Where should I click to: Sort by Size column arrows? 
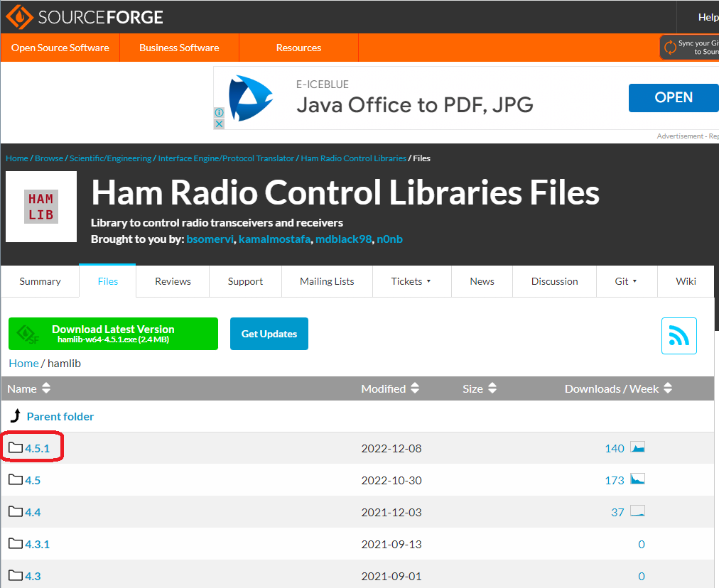[x=492, y=388]
